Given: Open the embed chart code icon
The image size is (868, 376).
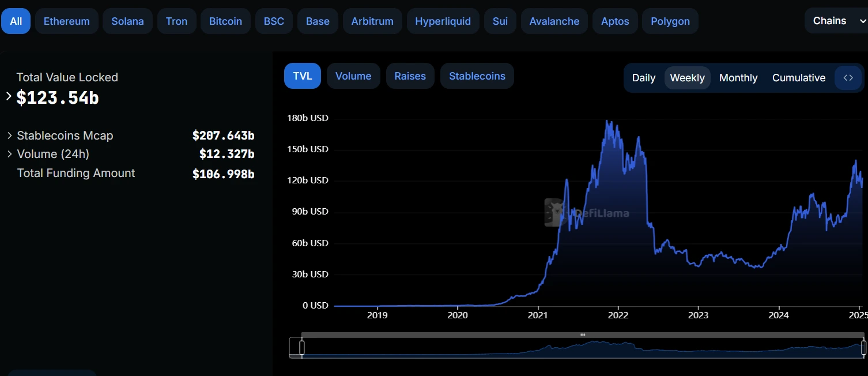Looking at the screenshot, I should tap(848, 78).
